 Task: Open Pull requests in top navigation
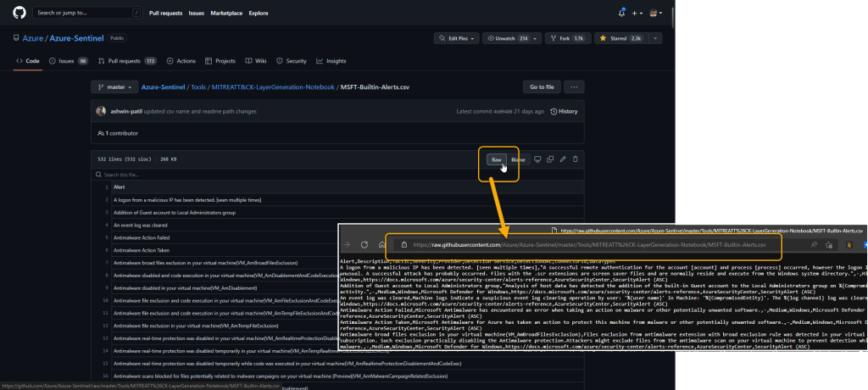(x=165, y=14)
